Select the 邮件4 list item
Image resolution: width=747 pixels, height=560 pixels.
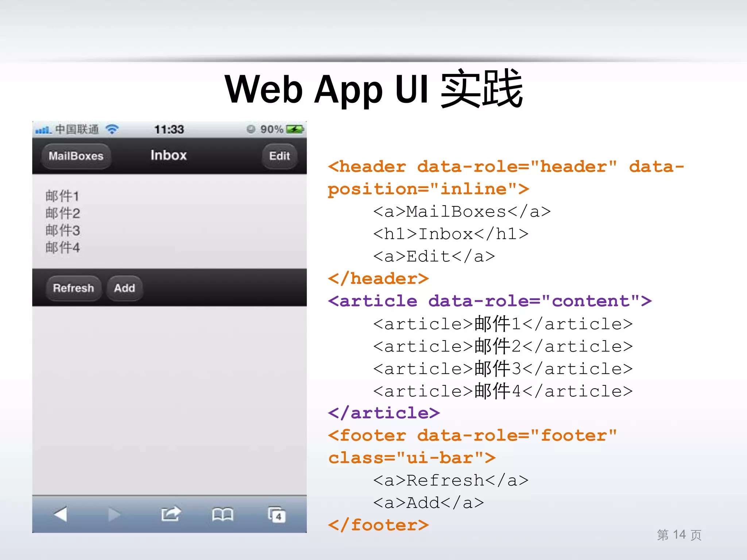[x=63, y=248]
